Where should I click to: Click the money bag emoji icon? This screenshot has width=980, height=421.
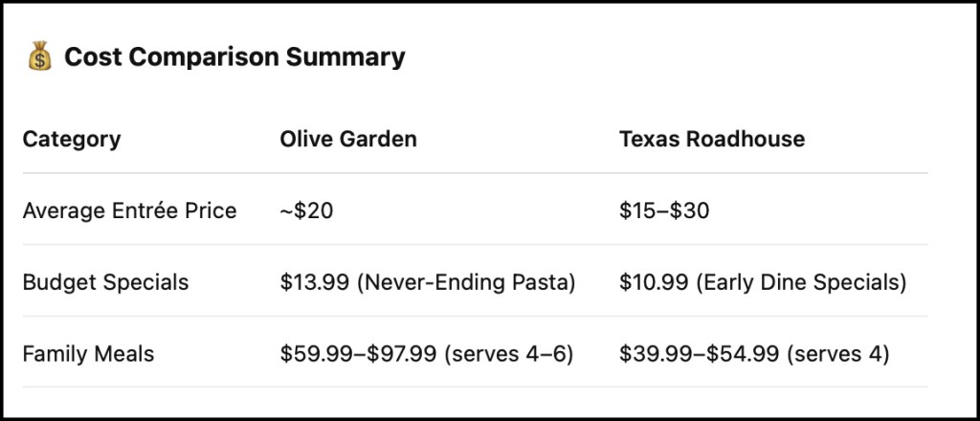coord(39,58)
